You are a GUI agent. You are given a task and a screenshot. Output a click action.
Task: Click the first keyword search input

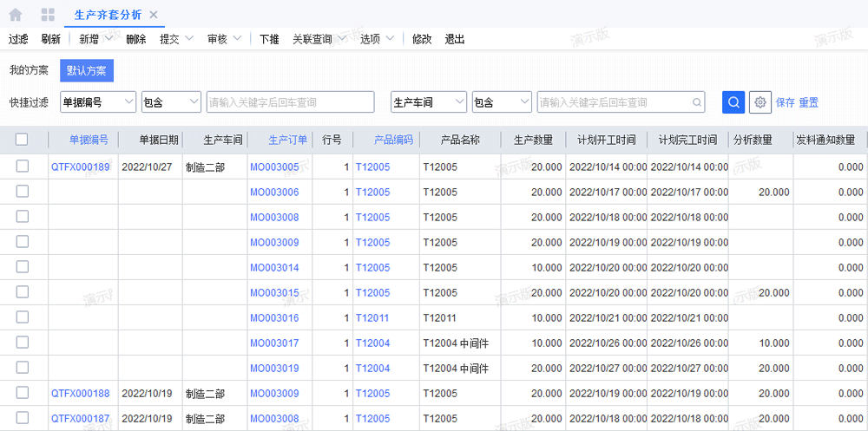290,102
